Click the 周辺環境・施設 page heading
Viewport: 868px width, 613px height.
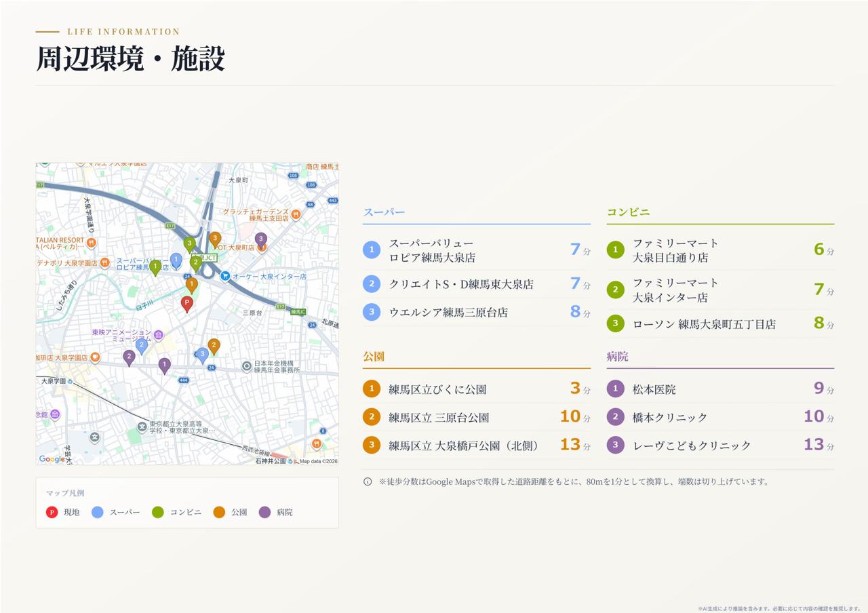click(130, 59)
